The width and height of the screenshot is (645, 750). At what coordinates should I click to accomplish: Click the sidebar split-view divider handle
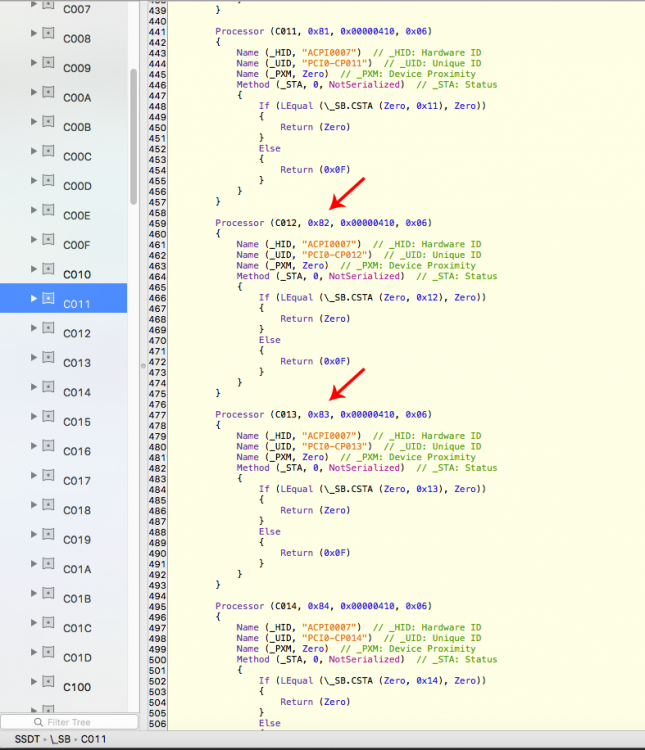tap(143, 366)
